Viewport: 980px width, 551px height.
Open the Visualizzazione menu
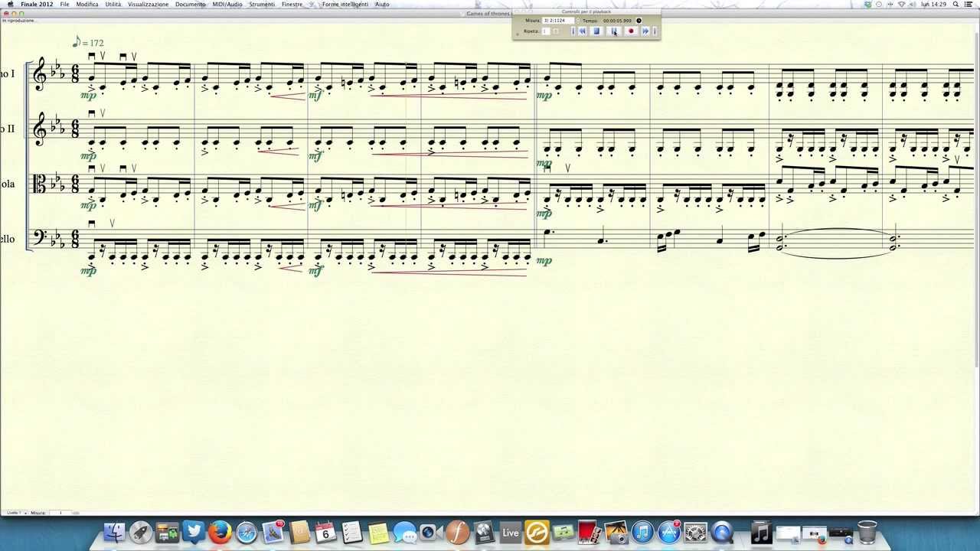coord(148,4)
